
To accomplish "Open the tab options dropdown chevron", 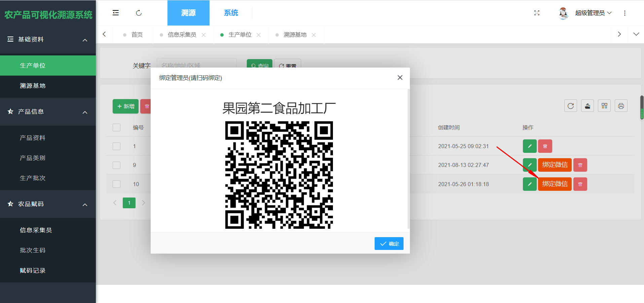I will (636, 34).
